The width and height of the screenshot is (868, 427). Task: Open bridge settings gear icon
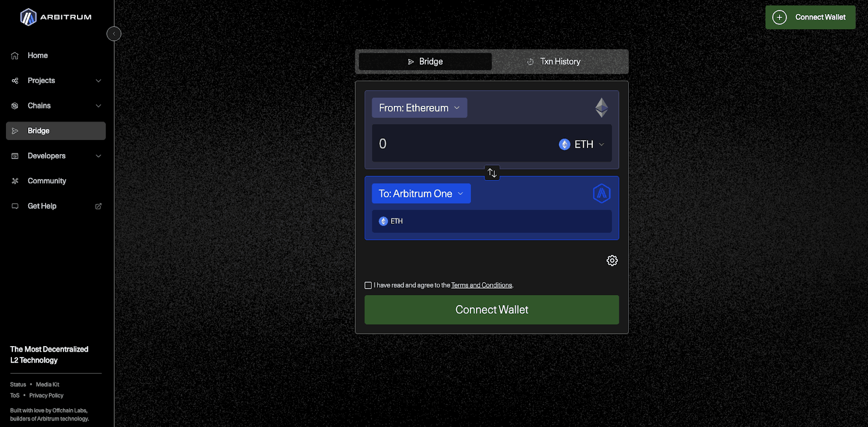coord(612,260)
